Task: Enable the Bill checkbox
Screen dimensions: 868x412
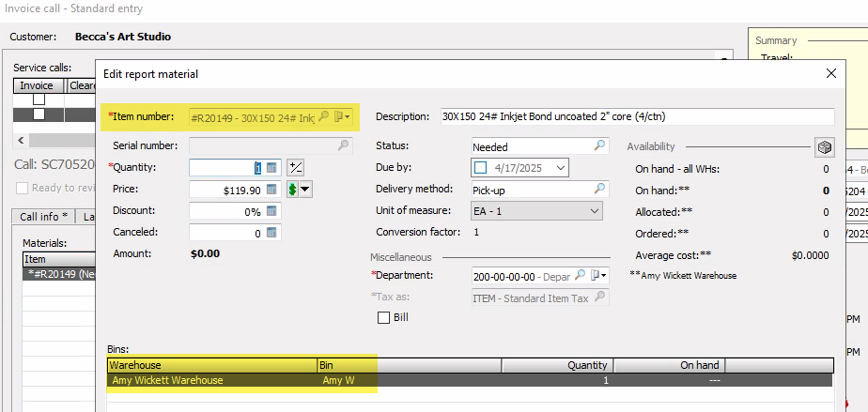Action: tap(383, 318)
